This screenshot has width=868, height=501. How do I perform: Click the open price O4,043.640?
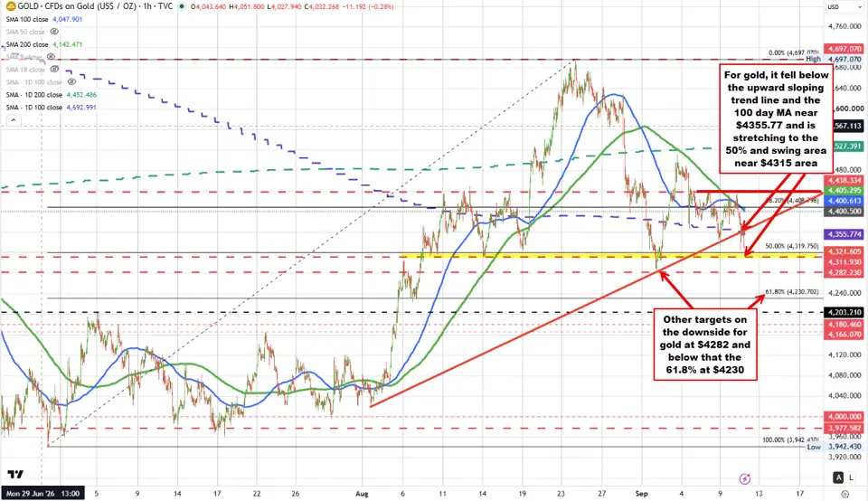(208, 6)
